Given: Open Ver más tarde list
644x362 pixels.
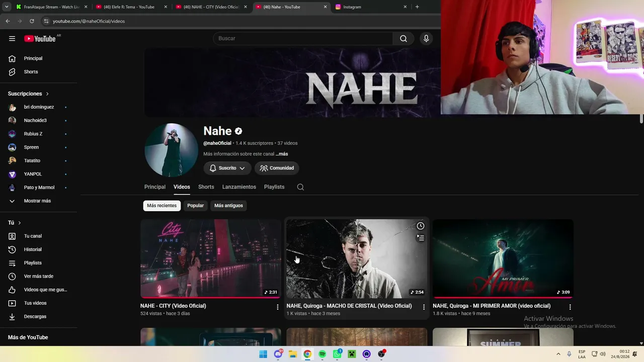Looking at the screenshot, I should point(39,277).
